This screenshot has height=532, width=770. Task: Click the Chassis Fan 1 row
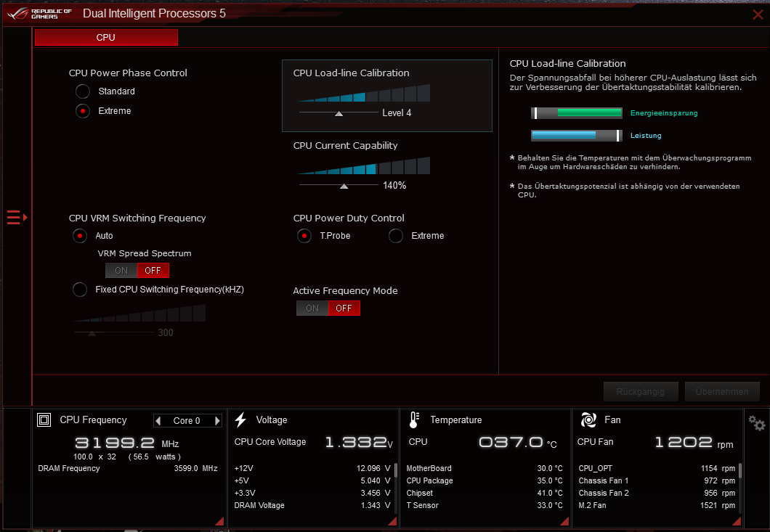coord(657,480)
